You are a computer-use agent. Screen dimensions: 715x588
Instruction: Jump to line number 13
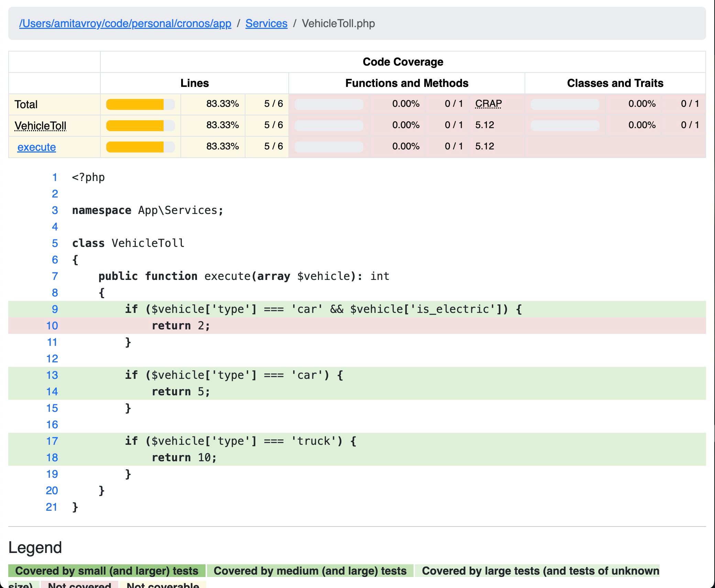point(52,375)
